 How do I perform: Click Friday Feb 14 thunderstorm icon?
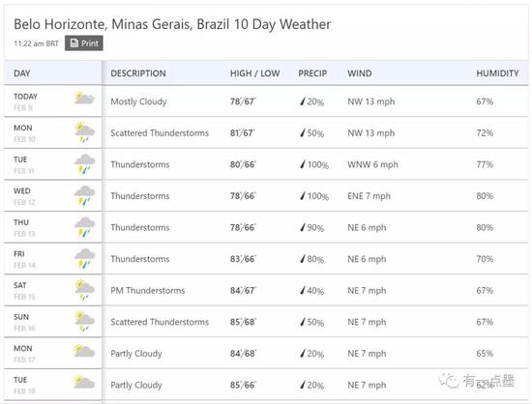click(x=84, y=258)
